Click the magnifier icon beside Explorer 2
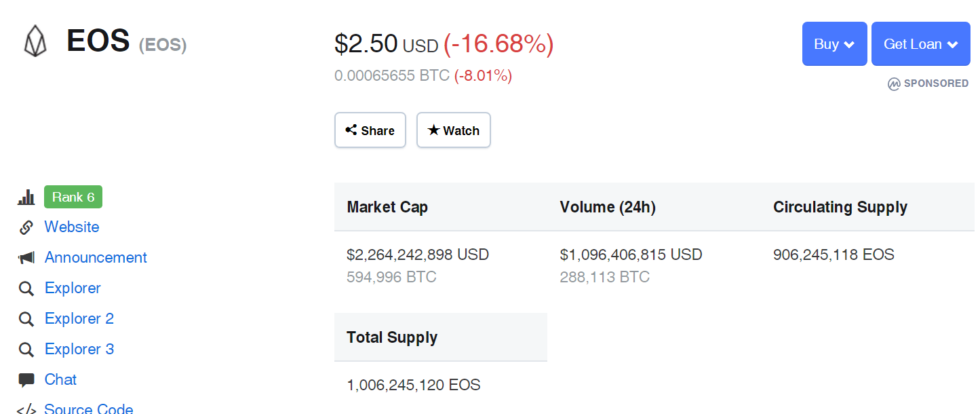 pos(26,319)
